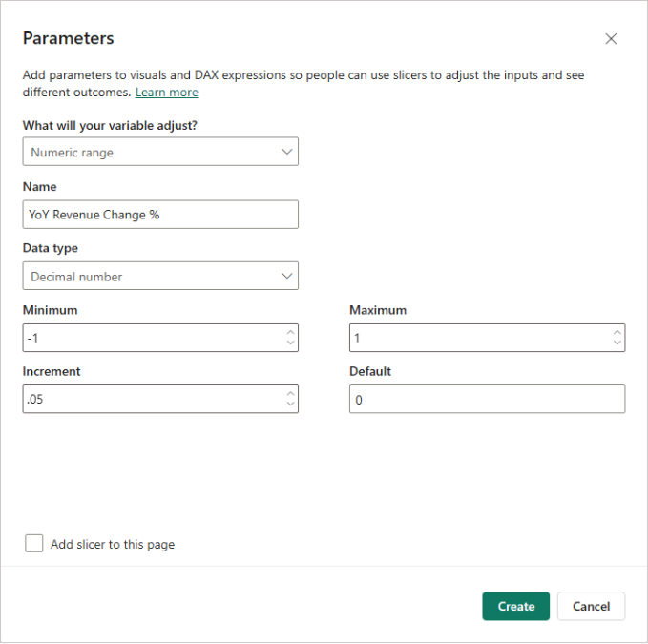Viewport: 648px width, 644px height.
Task: Lower Increment with the down arrow
Action: (x=290, y=405)
